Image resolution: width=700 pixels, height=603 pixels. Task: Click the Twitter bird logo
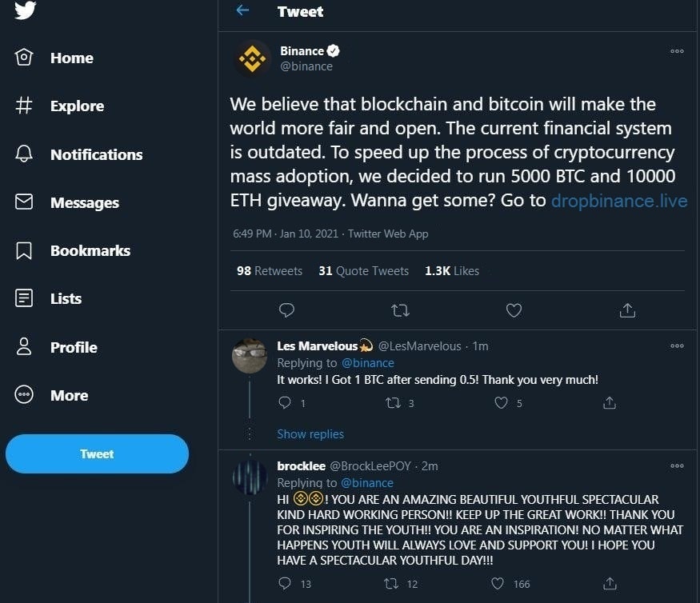(25, 10)
